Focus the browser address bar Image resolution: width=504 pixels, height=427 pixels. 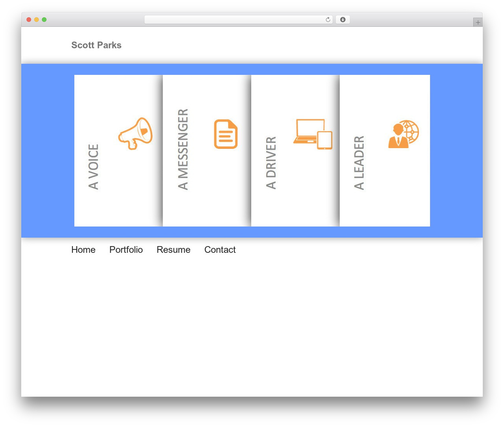[x=239, y=20]
